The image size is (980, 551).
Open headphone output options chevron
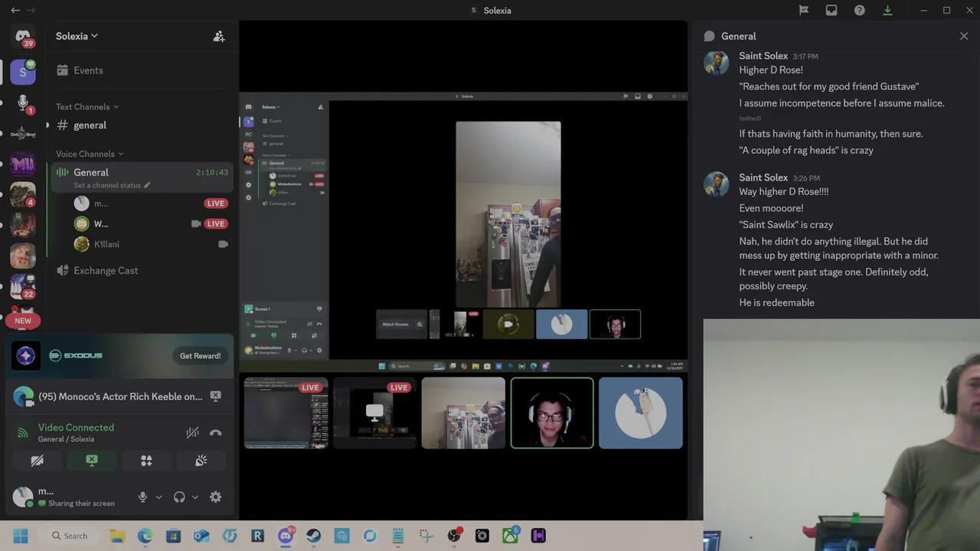195,497
